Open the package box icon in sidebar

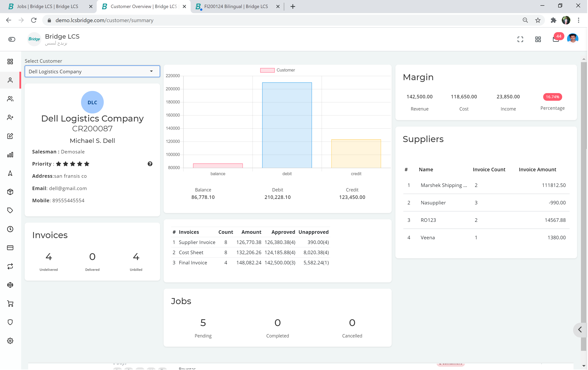click(10, 192)
